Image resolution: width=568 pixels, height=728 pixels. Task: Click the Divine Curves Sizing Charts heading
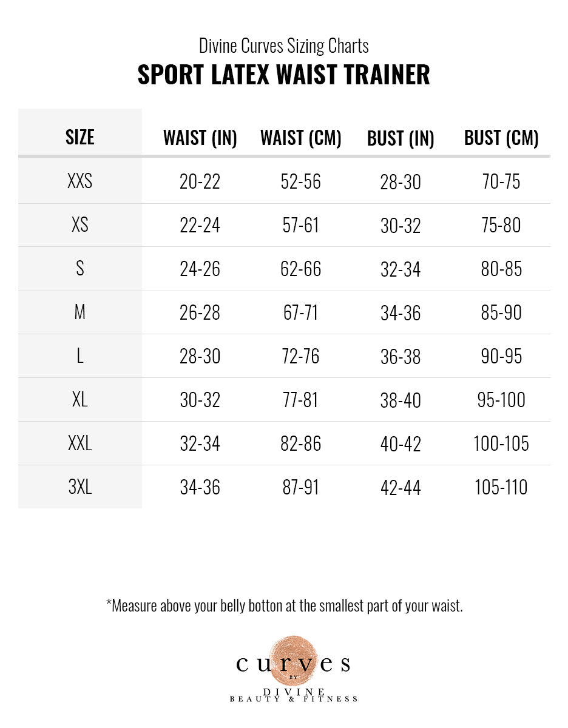tap(283, 45)
